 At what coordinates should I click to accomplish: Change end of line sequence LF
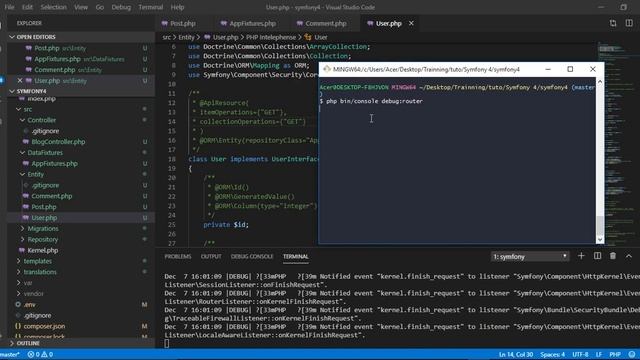click(599, 354)
